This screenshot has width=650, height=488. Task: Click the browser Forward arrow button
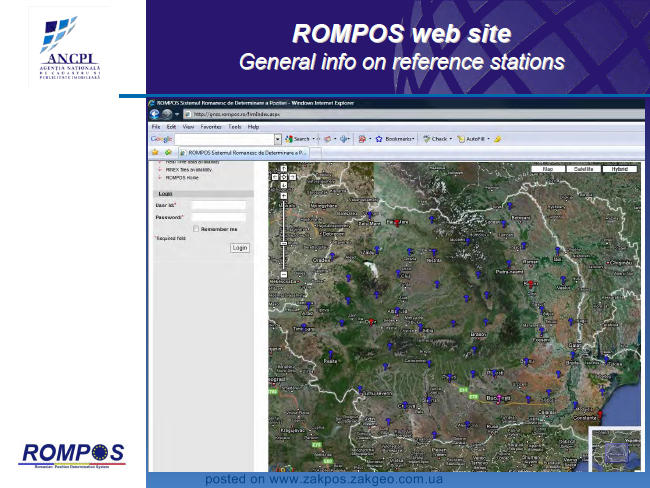167,114
